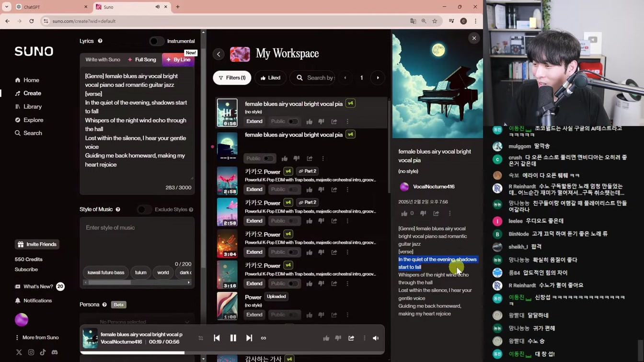
Task: Open the Filters (1) dropdown
Action: coord(232,78)
